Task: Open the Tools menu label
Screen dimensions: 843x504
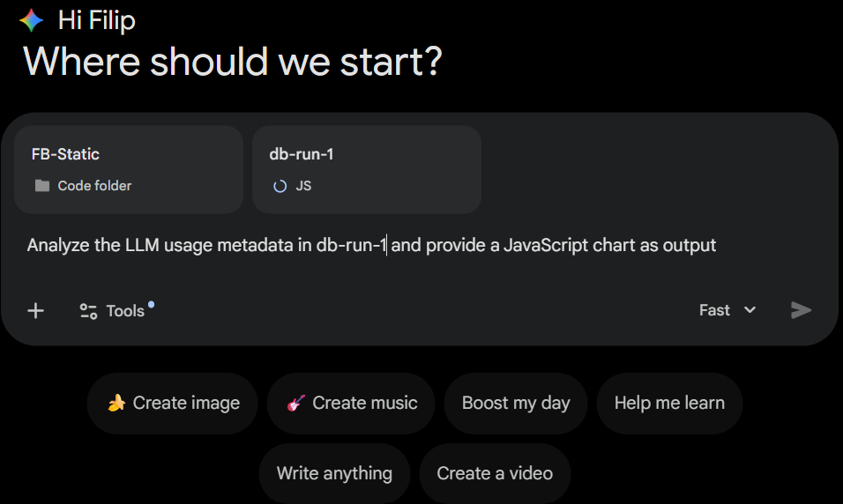Action: (125, 310)
